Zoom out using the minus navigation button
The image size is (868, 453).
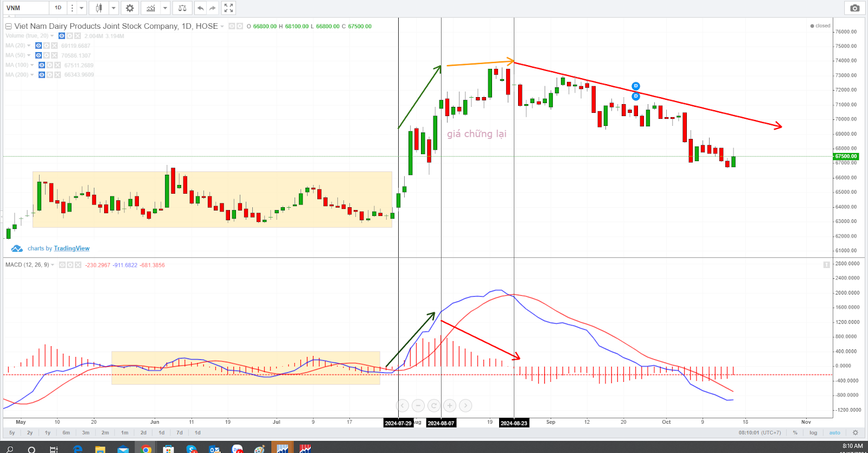(x=418, y=405)
